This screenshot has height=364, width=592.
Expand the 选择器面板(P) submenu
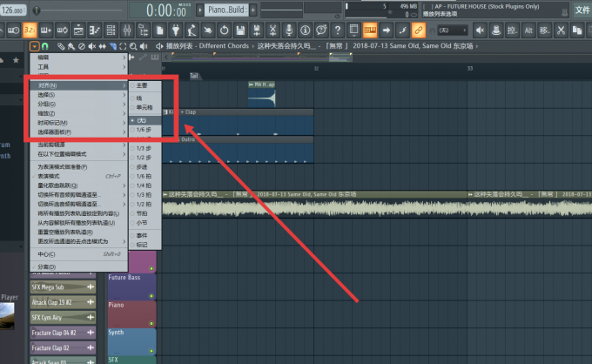(x=79, y=132)
